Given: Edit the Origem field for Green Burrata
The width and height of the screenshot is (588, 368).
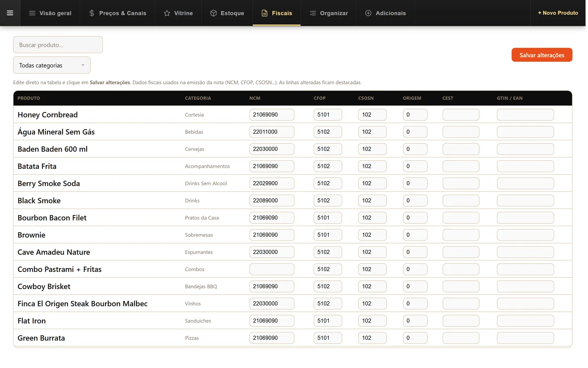Looking at the screenshot, I should 415,338.
